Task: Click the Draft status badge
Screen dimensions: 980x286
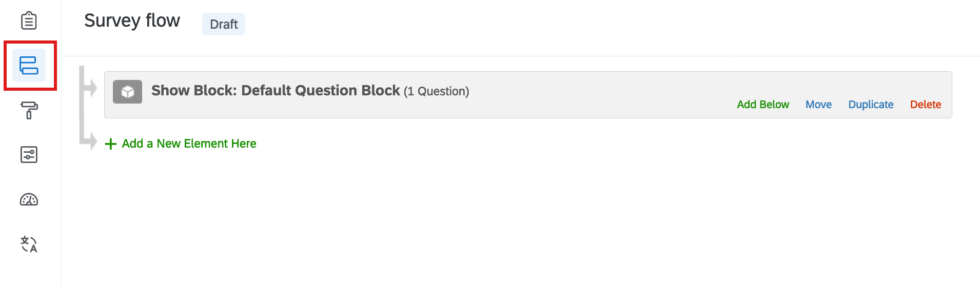Action: point(224,24)
